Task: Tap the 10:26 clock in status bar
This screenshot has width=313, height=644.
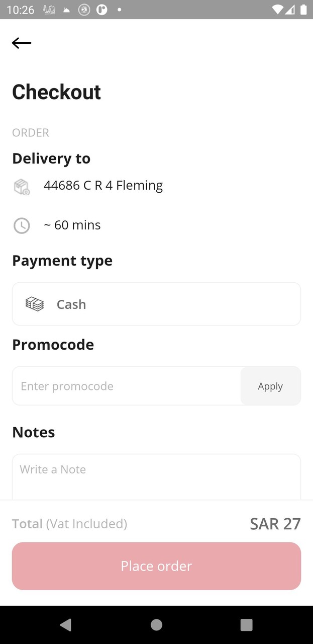Action: point(20,10)
